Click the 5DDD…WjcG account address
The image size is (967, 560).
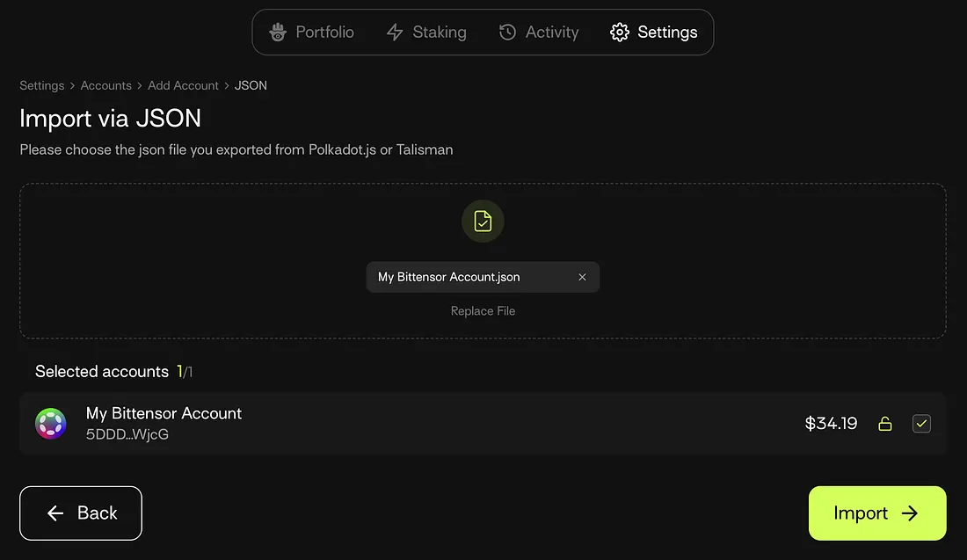pyautogui.click(x=127, y=434)
